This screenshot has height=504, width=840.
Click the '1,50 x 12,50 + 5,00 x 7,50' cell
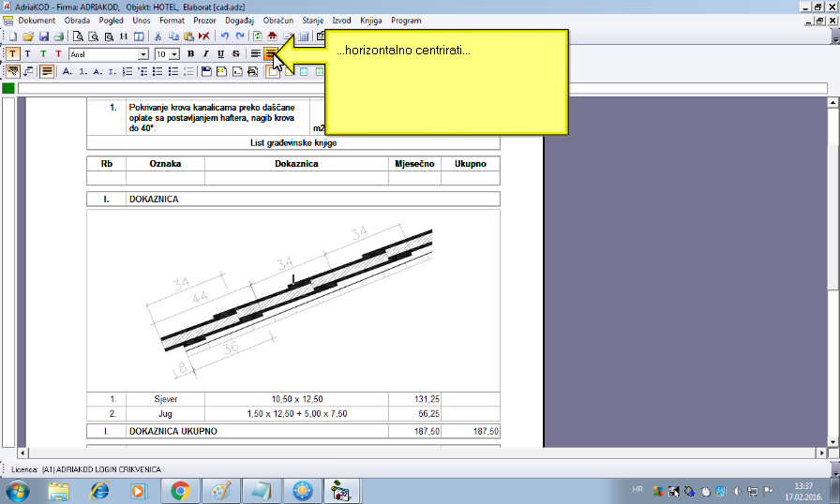[x=297, y=413]
